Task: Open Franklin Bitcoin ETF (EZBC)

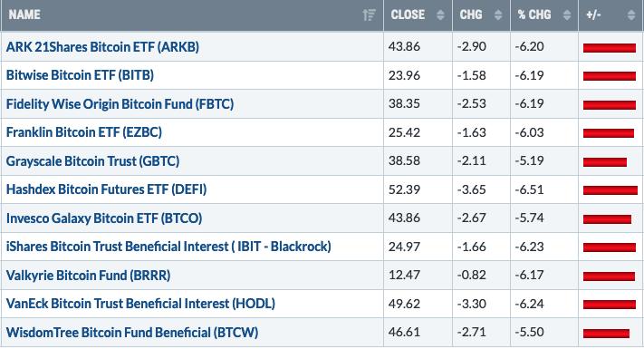Action: tap(84, 132)
